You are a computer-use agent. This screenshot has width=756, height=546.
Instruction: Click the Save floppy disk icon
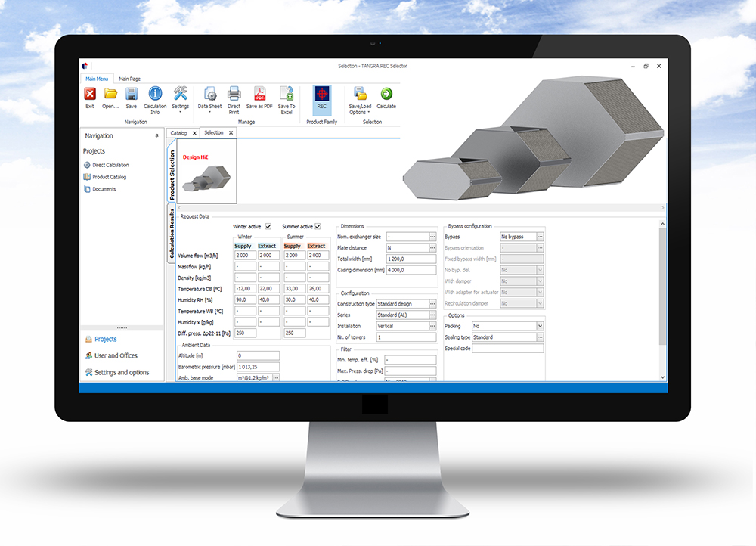pyautogui.click(x=132, y=95)
